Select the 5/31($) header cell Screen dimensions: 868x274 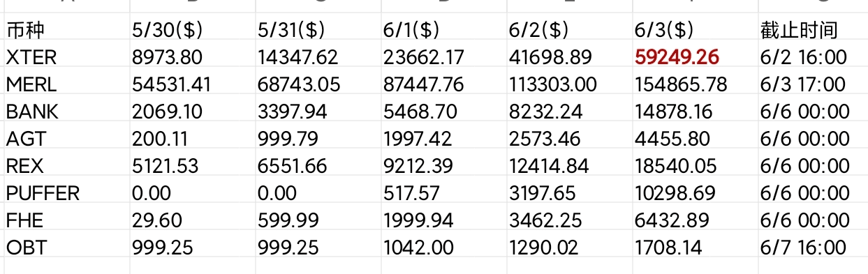318,30
